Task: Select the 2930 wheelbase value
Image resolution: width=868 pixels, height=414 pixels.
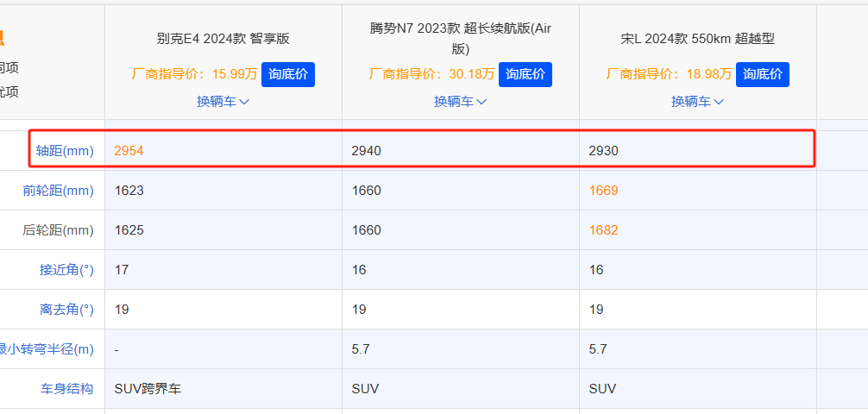Action: [603, 151]
